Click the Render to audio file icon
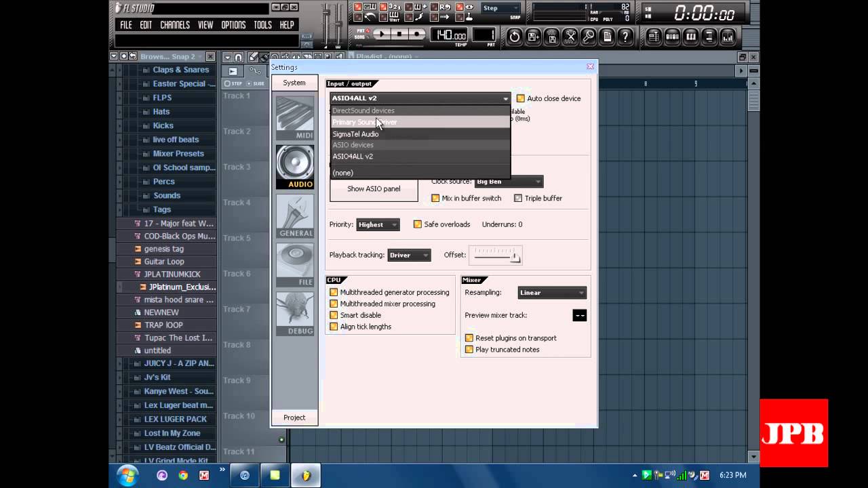This screenshot has width=868, height=488. click(x=551, y=36)
